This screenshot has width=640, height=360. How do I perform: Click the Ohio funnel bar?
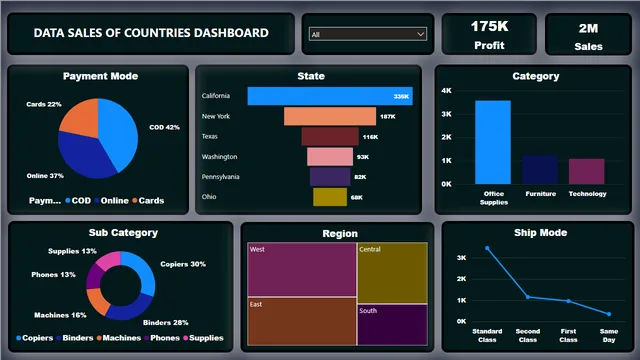(330, 197)
